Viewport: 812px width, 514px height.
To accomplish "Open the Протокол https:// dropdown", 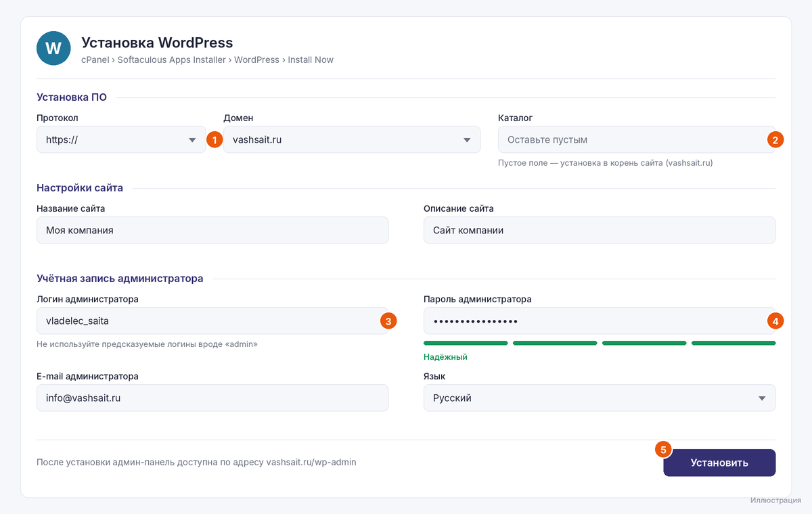I will [x=121, y=140].
